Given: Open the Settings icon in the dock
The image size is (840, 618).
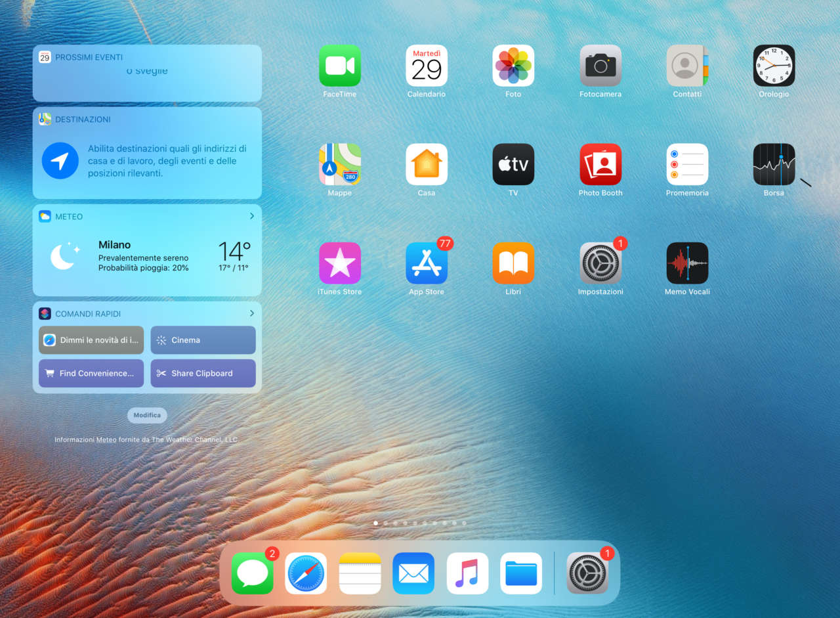Looking at the screenshot, I should click(588, 573).
